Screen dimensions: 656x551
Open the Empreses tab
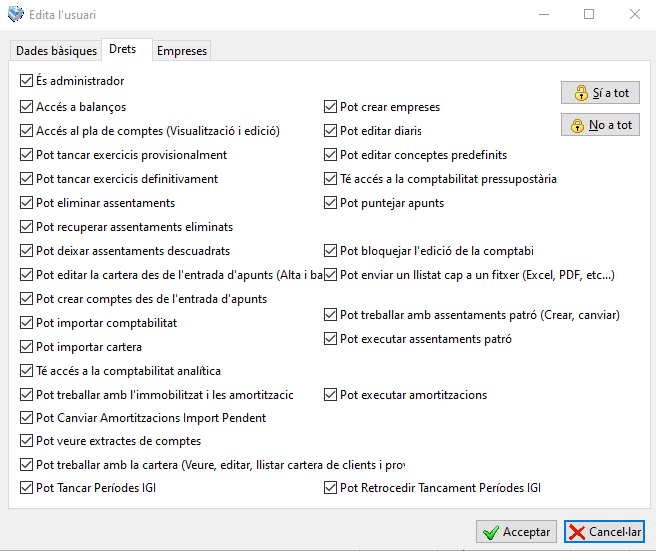[182, 51]
